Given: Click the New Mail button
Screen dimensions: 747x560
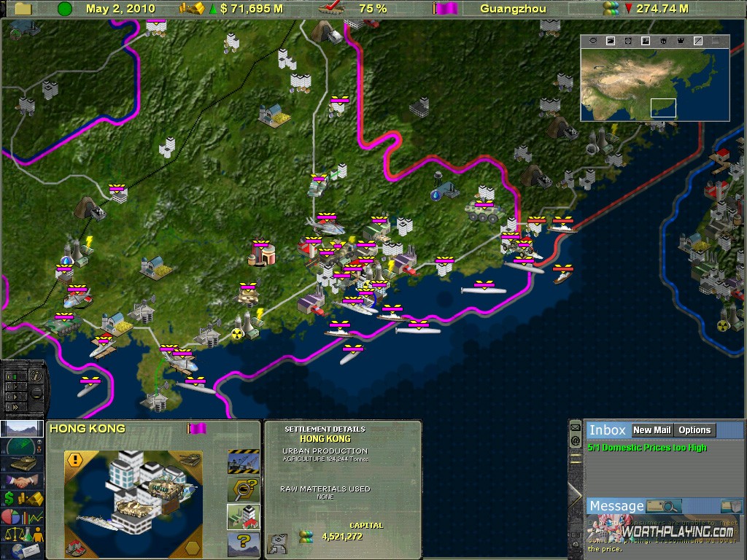Looking at the screenshot, I should click(x=651, y=430).
